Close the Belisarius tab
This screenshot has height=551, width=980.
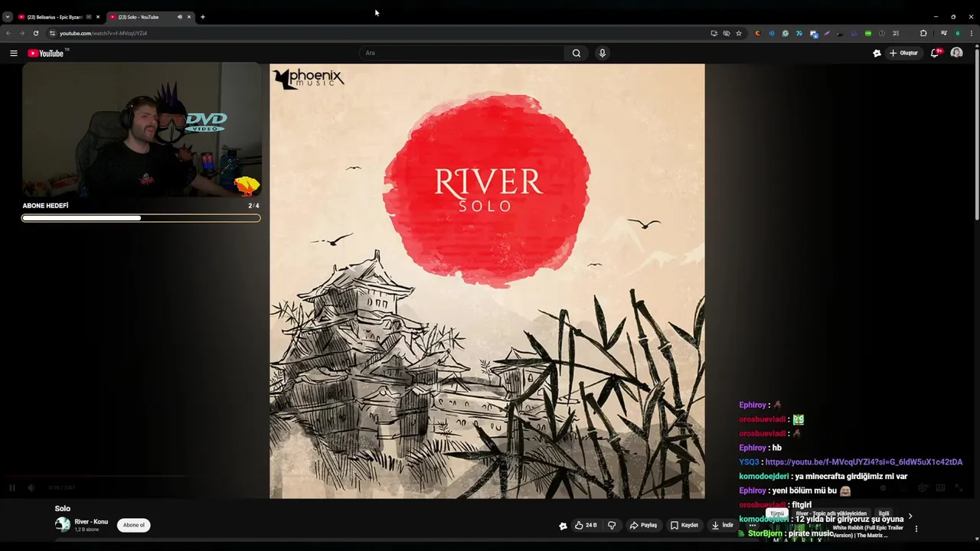coord(97,17)
